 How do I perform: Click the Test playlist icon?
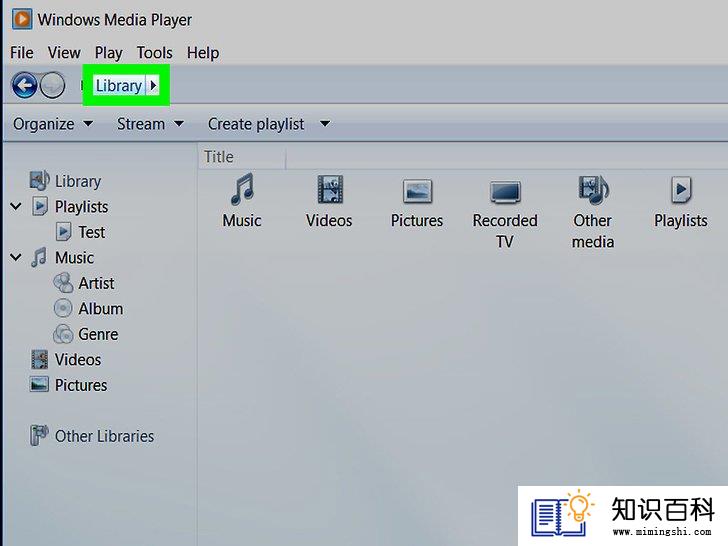coord(64,232)
